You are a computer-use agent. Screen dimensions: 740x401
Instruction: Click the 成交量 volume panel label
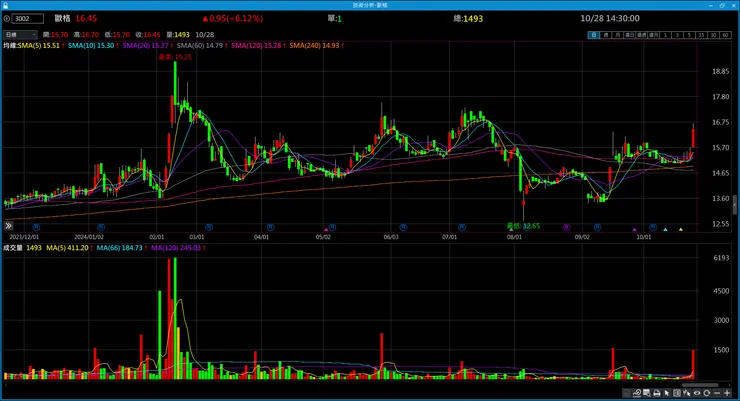coord(13,248)
